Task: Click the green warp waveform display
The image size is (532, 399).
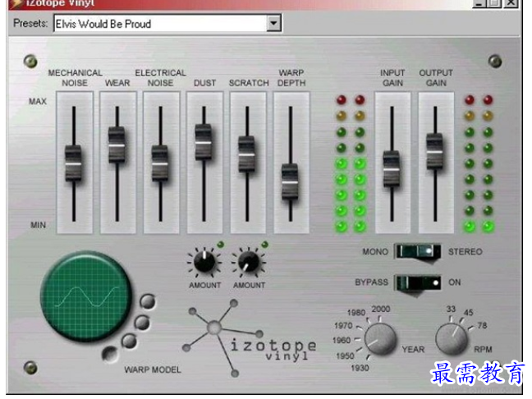Action: (x=86, y=296)
